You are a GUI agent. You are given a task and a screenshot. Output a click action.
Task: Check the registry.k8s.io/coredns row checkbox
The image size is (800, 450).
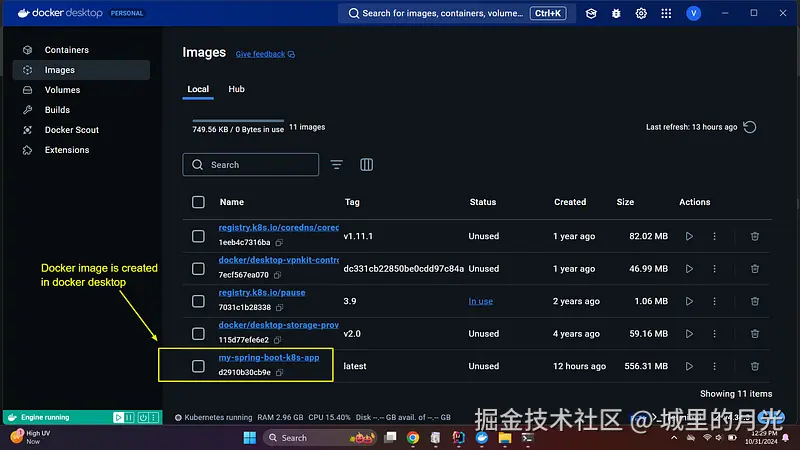[198, 236]
